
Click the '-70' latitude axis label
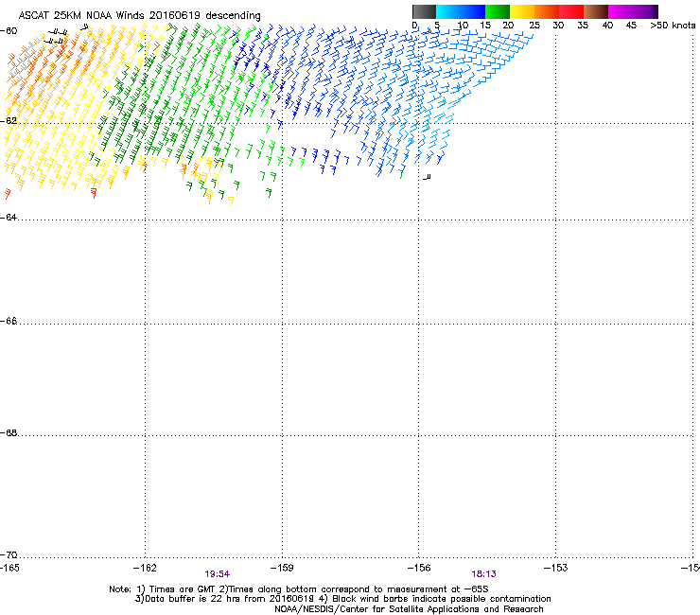pos(9,554)
